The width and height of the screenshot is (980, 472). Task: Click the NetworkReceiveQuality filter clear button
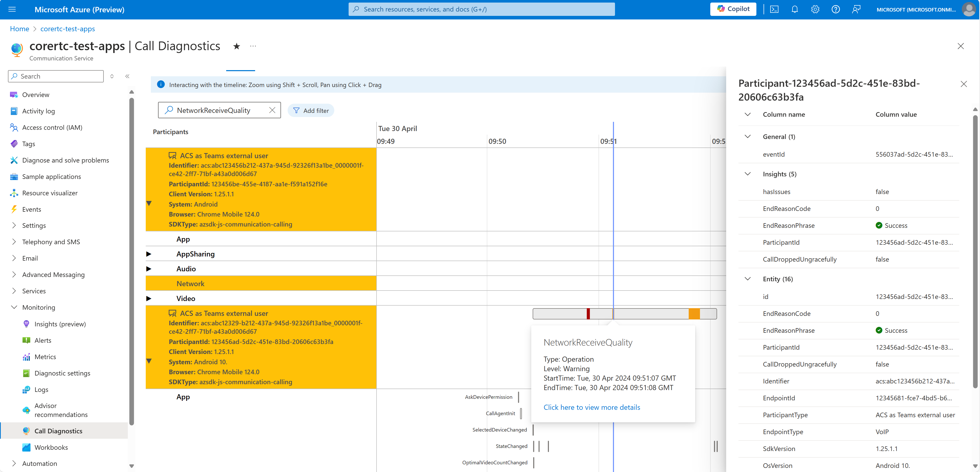pyautogui.click(x=273, y=111)
